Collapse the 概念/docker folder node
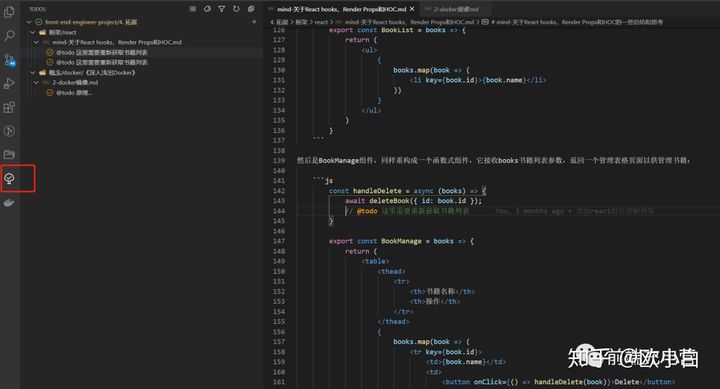This screenshot has height=389, width=720. click(x=33, y=73)
